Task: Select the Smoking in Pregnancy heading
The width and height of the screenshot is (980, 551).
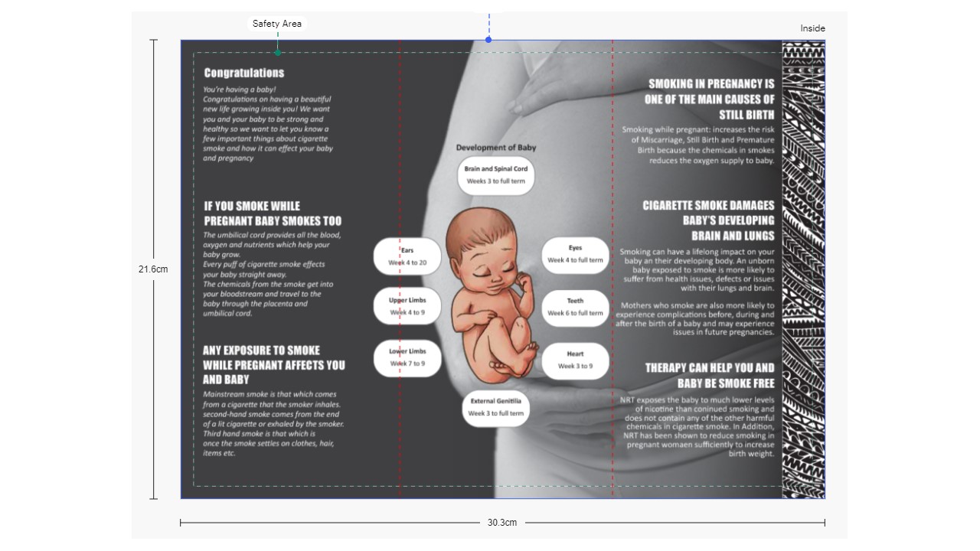Action: (710, 99)
